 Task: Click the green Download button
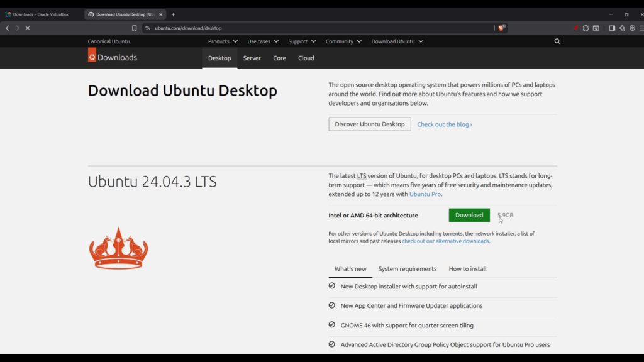tap(469, 215)
